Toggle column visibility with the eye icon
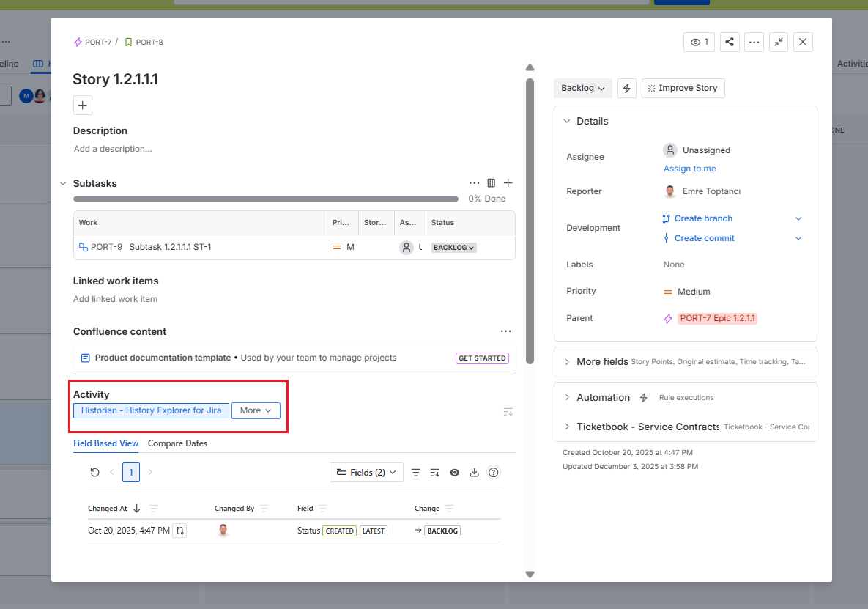Screen dimensions: 868x609 point(454,472)
